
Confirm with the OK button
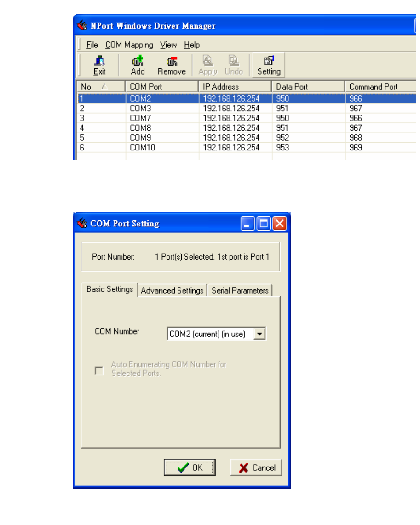click(x=190, y=467)
